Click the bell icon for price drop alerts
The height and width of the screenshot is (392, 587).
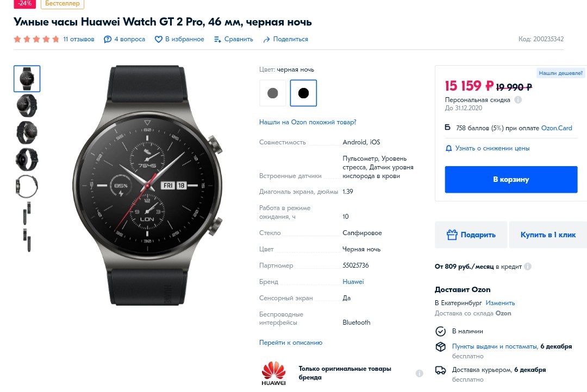coord(448,149)
